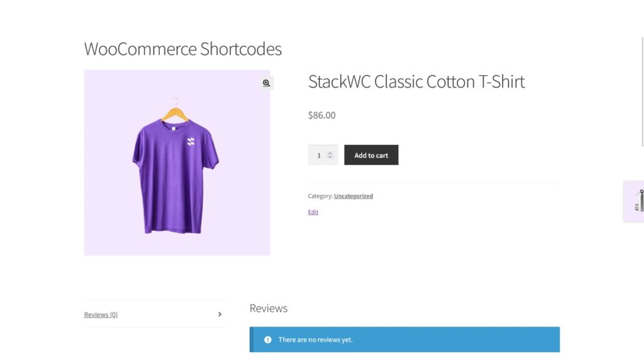Decrease quantity with the down arrow
This screenshot has height=363, width=644.
[x=330, y=157]
